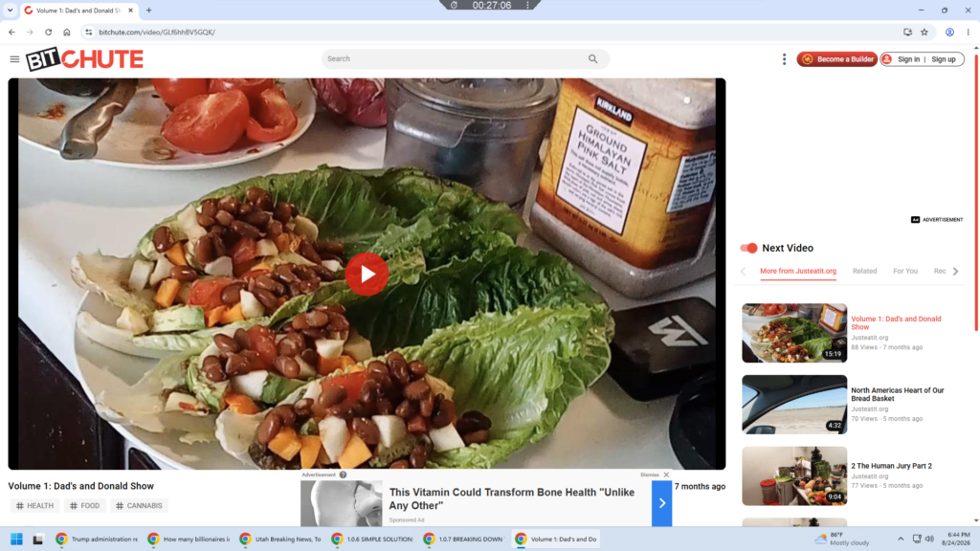Click the browser home icon
This screenshot has height=551, width=980.
click(x=67, y=32)
